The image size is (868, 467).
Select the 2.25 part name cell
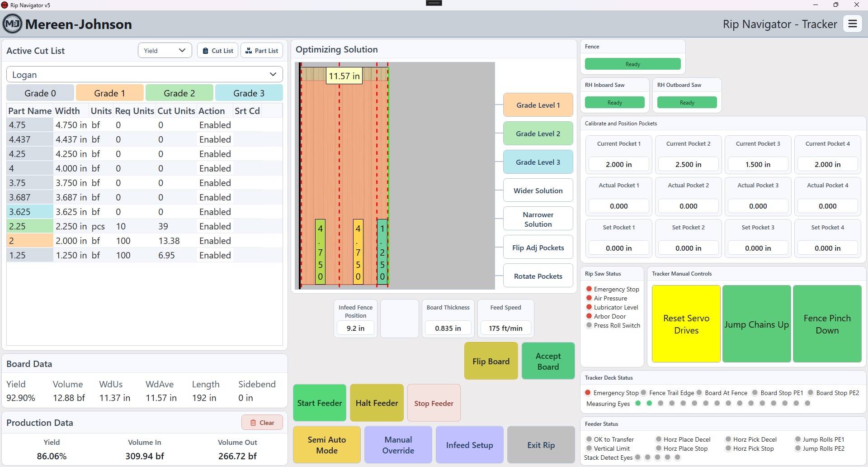click(30, 226)
